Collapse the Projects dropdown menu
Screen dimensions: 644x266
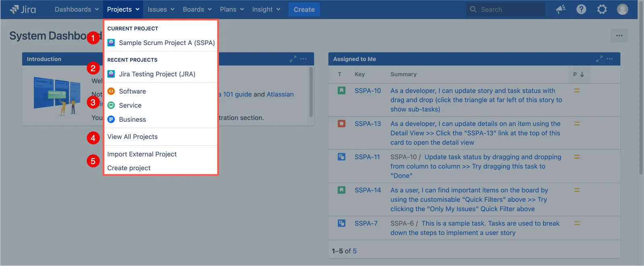tap(123, 9)
